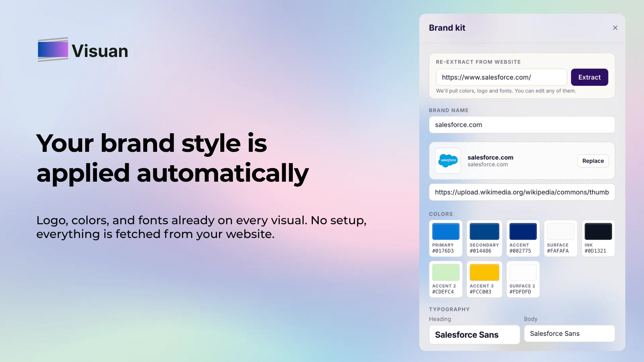Viewport: 644px width, 362px height.
Task: Click the Extract button
Action: [x=589, y=77]
